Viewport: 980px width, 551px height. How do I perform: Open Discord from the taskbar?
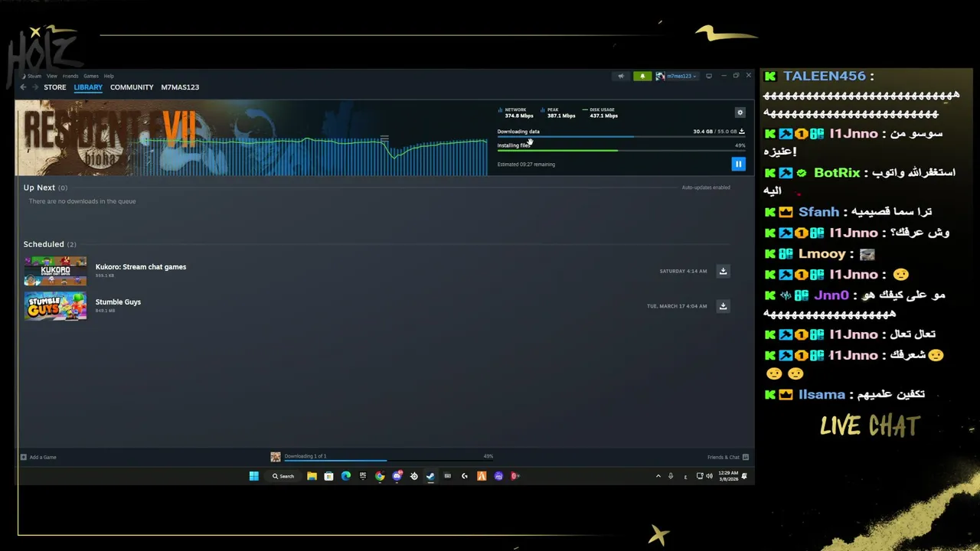pos(397,476)
